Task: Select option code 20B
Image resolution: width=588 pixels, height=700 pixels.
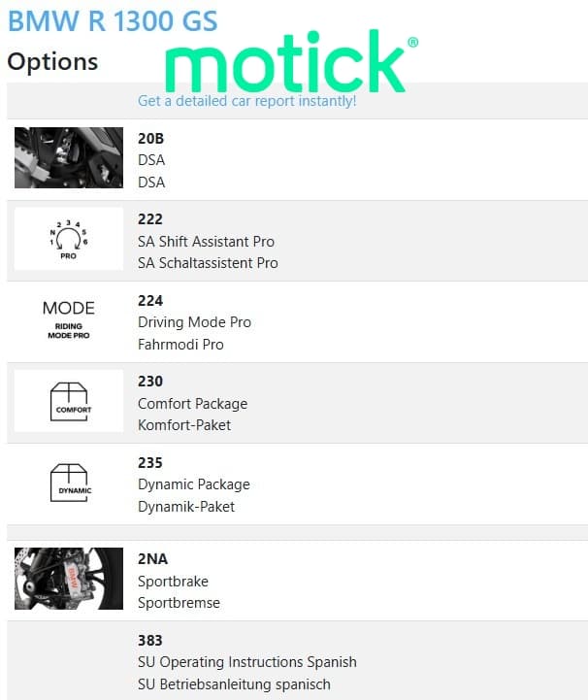Action: tap(150, 139)
